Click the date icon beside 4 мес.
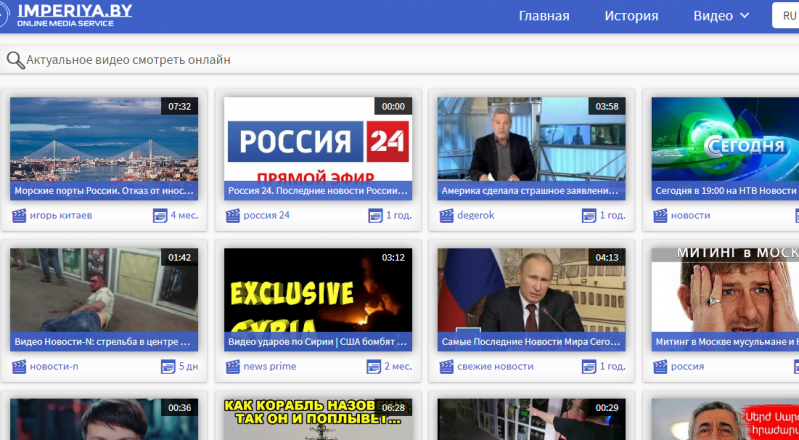 160,216
